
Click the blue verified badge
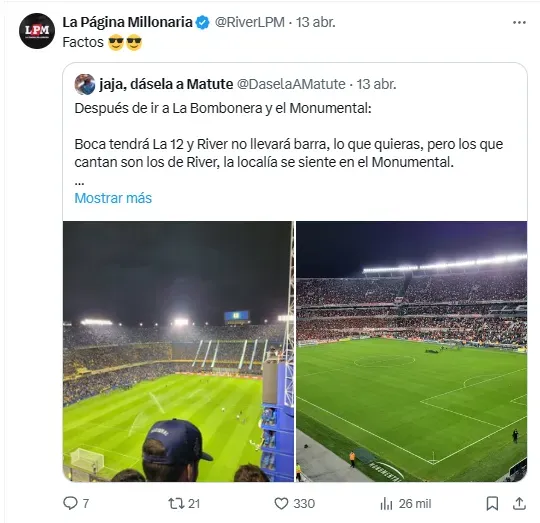pyautogui.click(x=202, y=23)
